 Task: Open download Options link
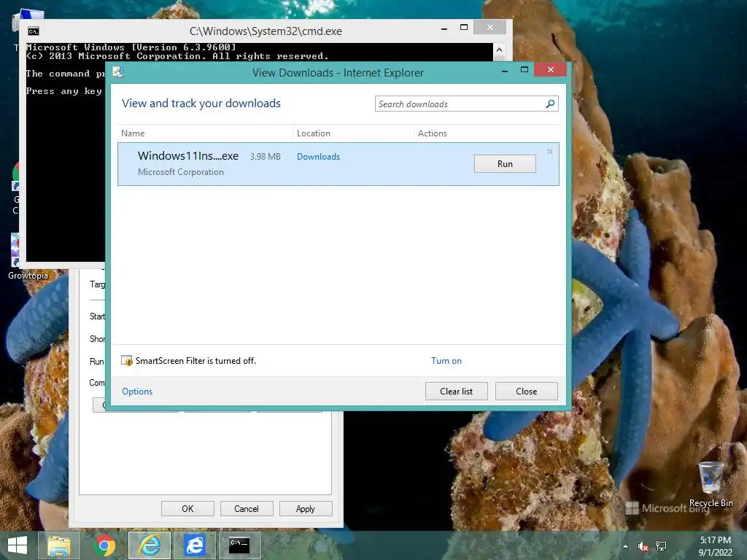coord(137,392)
